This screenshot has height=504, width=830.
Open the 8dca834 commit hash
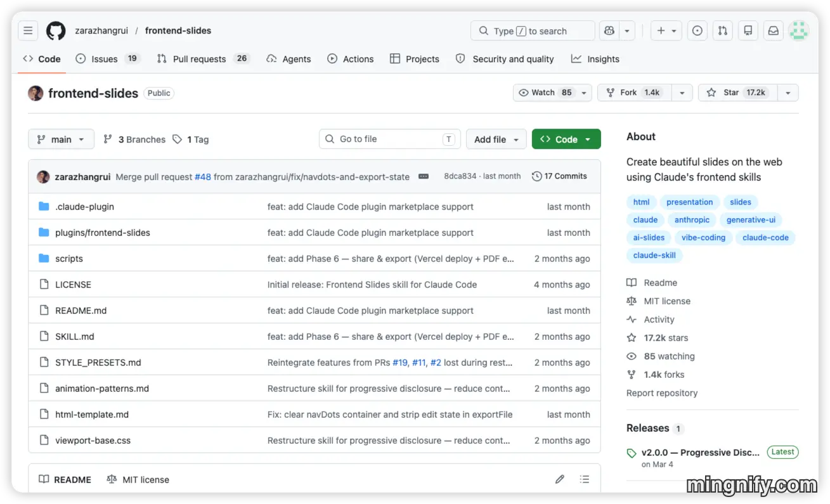460,176
